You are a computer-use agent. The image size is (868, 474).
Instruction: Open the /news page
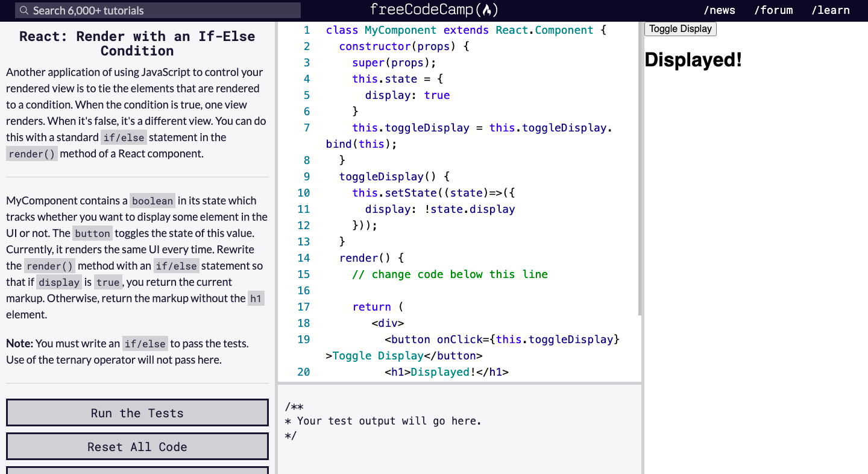coord(719,10)
